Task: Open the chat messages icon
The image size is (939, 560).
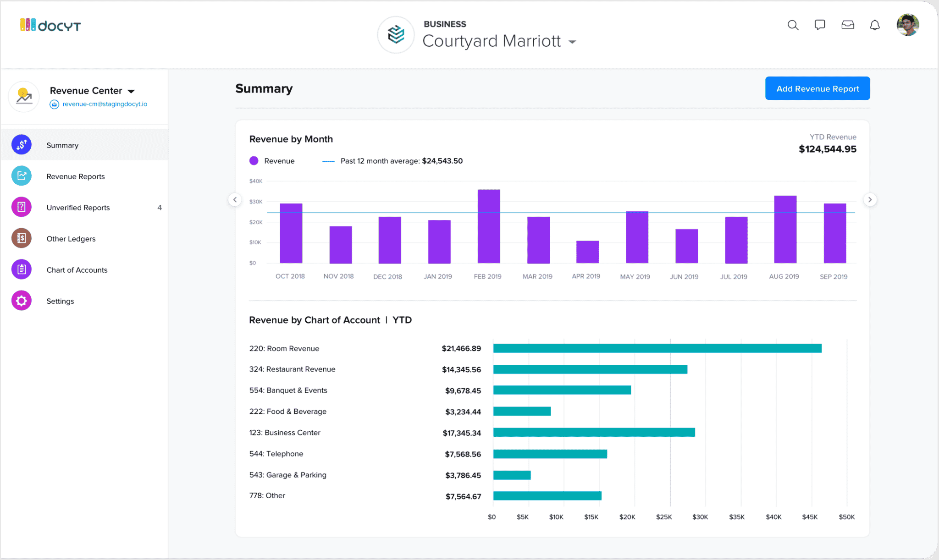Action: [820, 25]
